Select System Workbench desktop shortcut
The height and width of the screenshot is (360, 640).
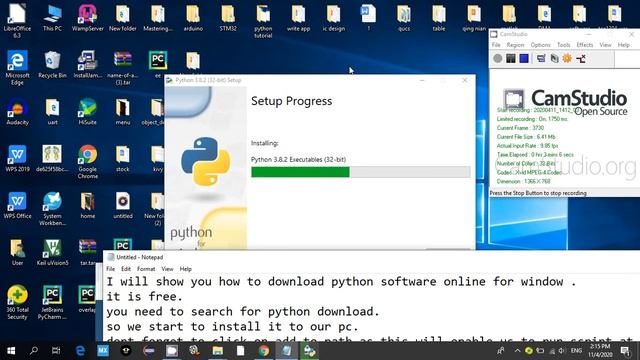tap(52, 209)
